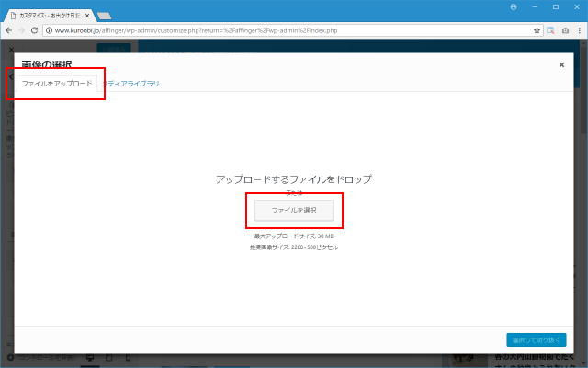Bookmark this page with the star icon

[537, 30]
